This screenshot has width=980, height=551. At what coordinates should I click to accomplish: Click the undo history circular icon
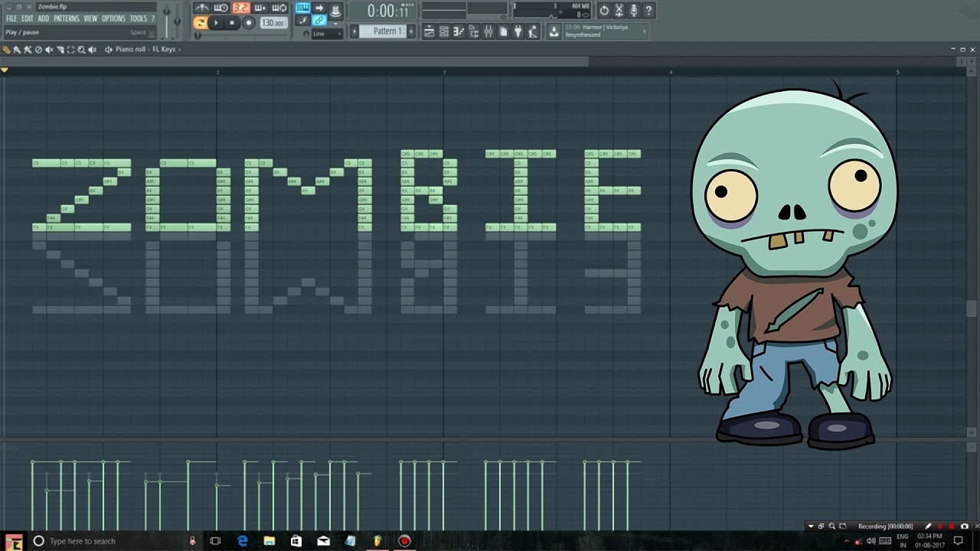604,11
